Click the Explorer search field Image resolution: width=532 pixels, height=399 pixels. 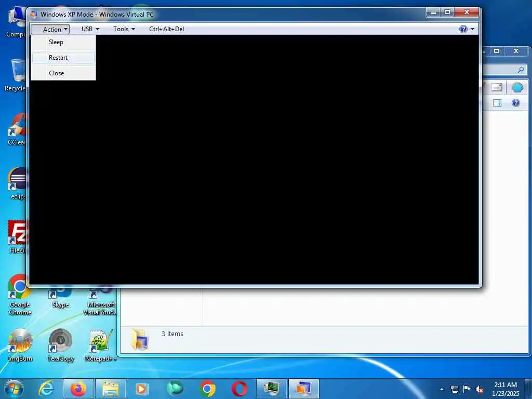click(504, 70)
